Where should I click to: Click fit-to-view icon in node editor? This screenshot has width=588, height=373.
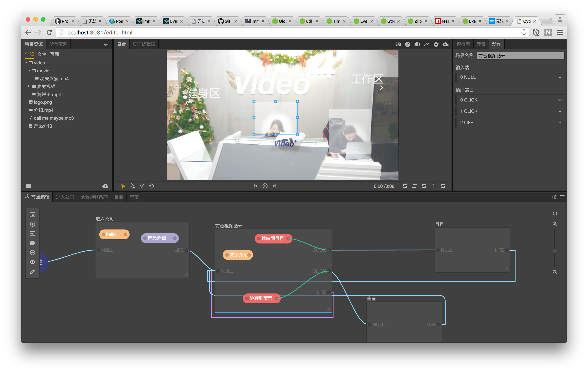click(555, 214)
